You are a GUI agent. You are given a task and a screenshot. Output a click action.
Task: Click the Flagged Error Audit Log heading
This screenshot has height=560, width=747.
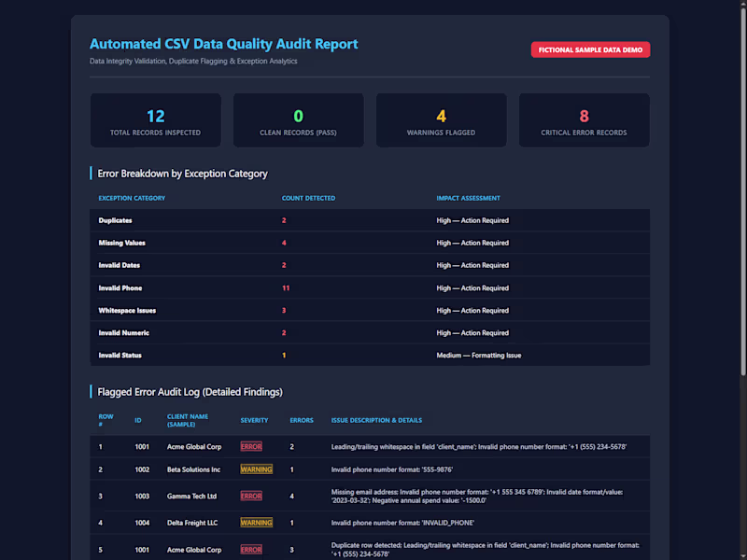click(190, 392)
